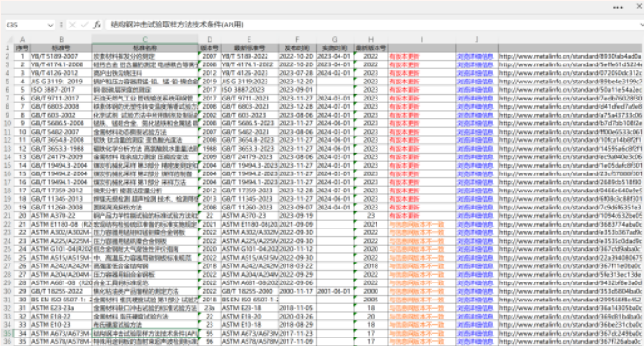Open metalinfo URL in GB/T 18255-2022 row

click(571, 291)
